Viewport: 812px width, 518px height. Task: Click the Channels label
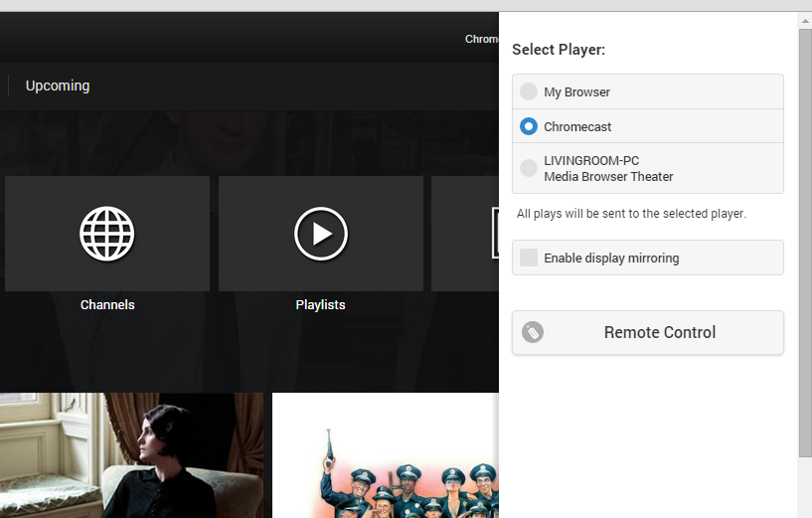click(107, 304)
